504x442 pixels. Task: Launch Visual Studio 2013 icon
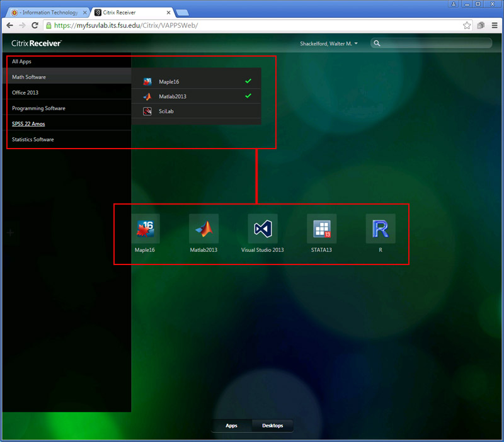tap(263, 229)
